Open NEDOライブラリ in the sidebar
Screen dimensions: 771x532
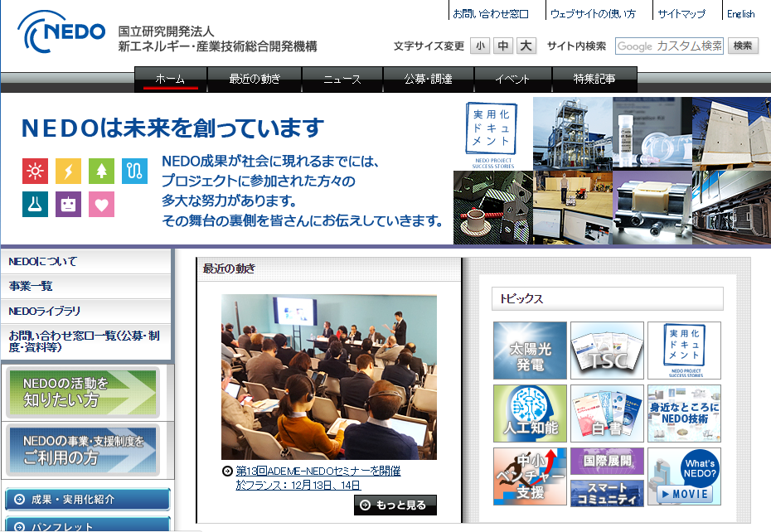point(85,312)
